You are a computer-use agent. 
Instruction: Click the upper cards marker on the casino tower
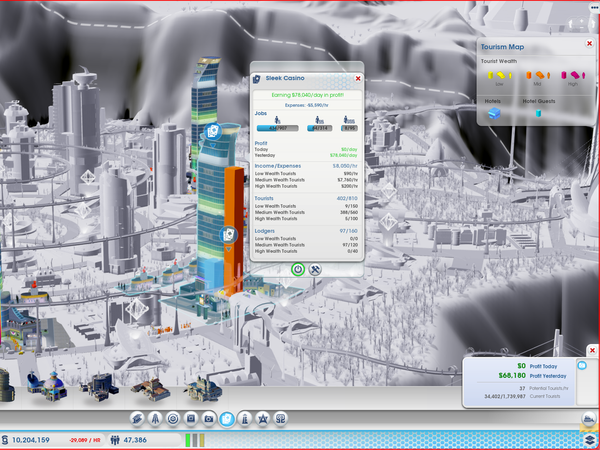213,132
